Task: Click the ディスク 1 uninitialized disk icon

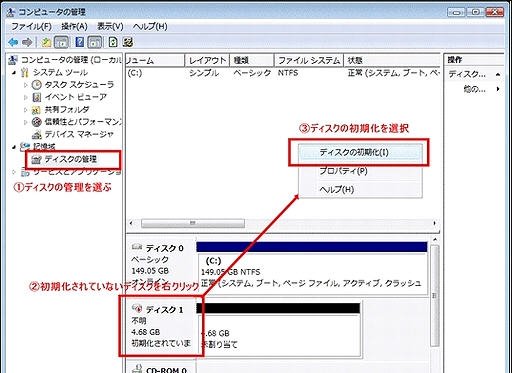Action: pos(137,308)
